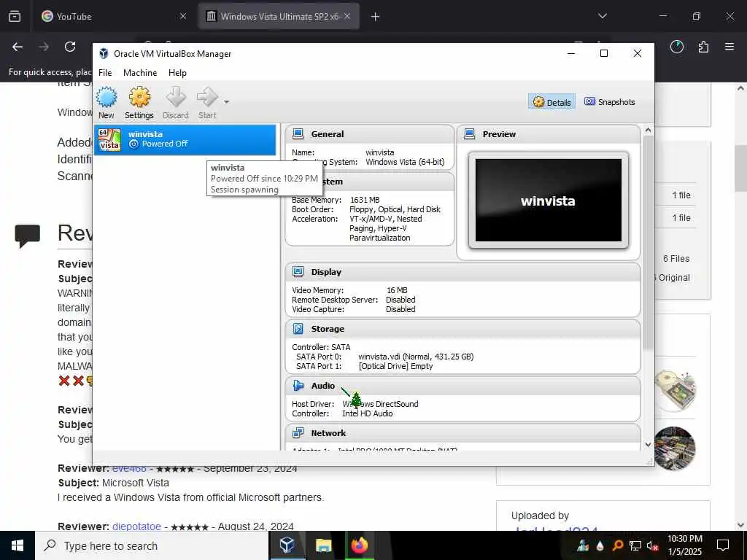Open the Windows Start button
This screenshot has width=747, height=560.
(18, 545)
